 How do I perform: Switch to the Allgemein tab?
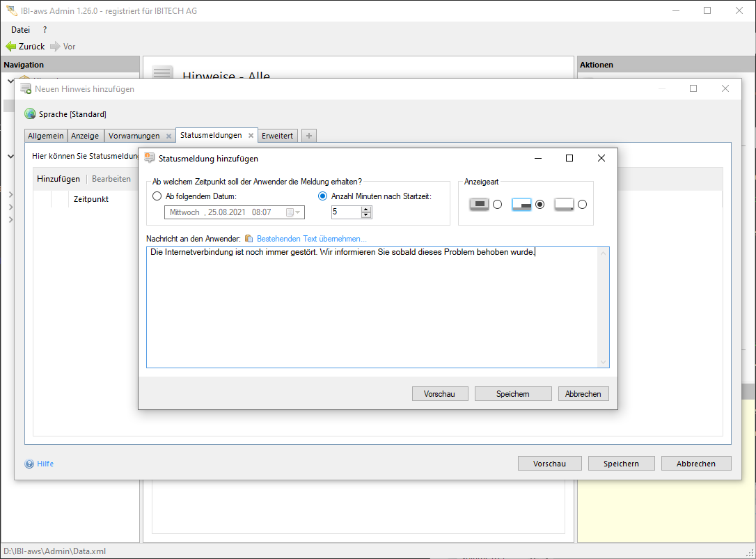(x=46, y=136)
